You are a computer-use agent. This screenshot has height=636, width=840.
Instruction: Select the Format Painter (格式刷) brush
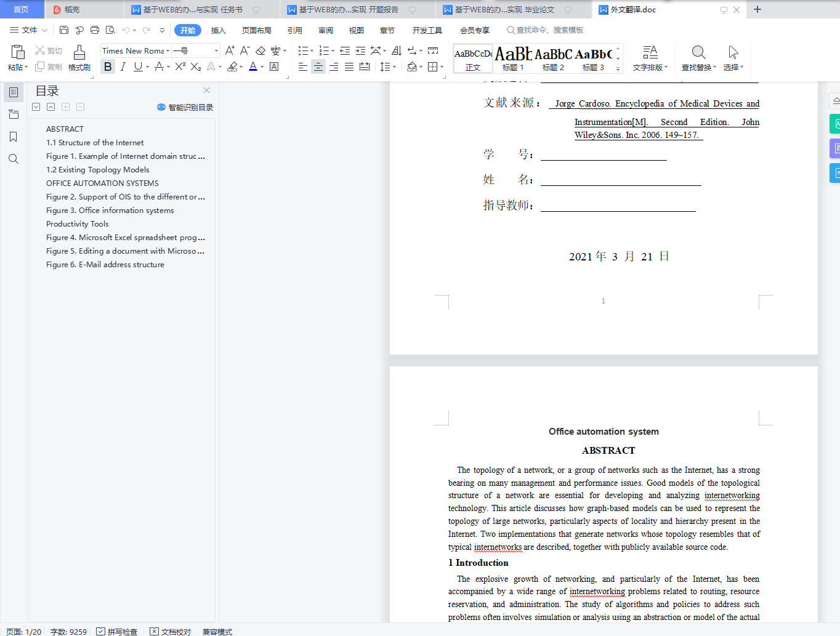click(79, 53)
